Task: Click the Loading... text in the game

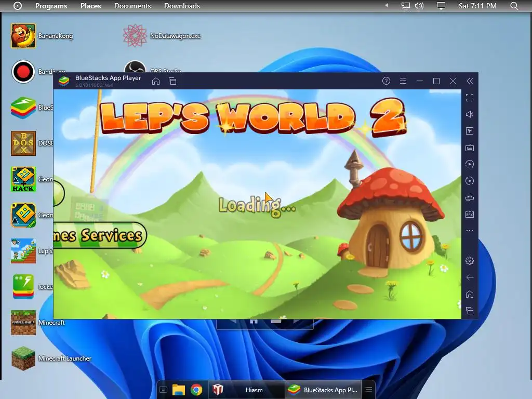Action: [x=257, y=206]
